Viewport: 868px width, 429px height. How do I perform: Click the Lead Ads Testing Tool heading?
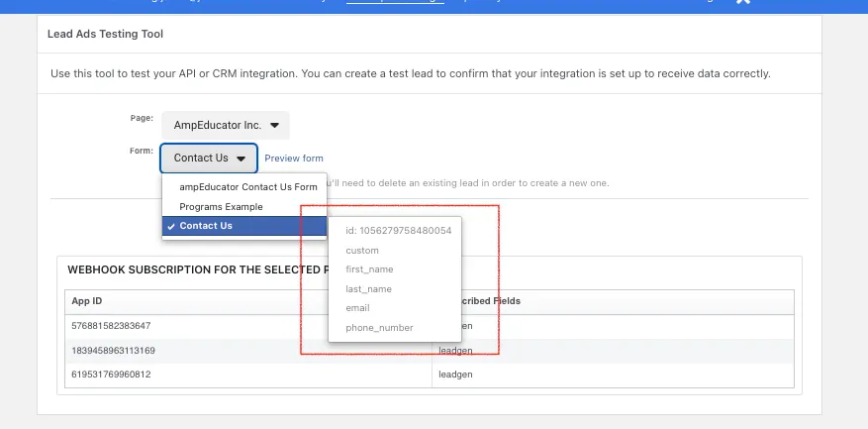click(105, 34)
